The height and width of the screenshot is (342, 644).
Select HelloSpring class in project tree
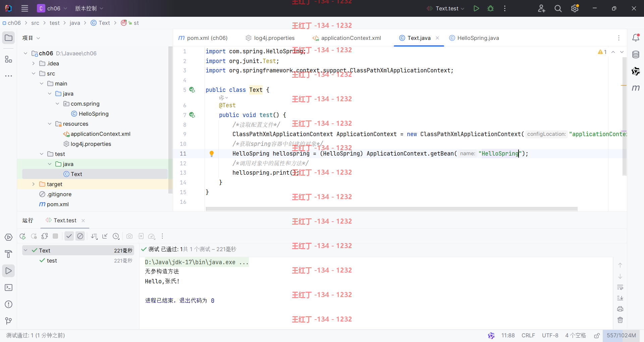[x=90, y=114]
